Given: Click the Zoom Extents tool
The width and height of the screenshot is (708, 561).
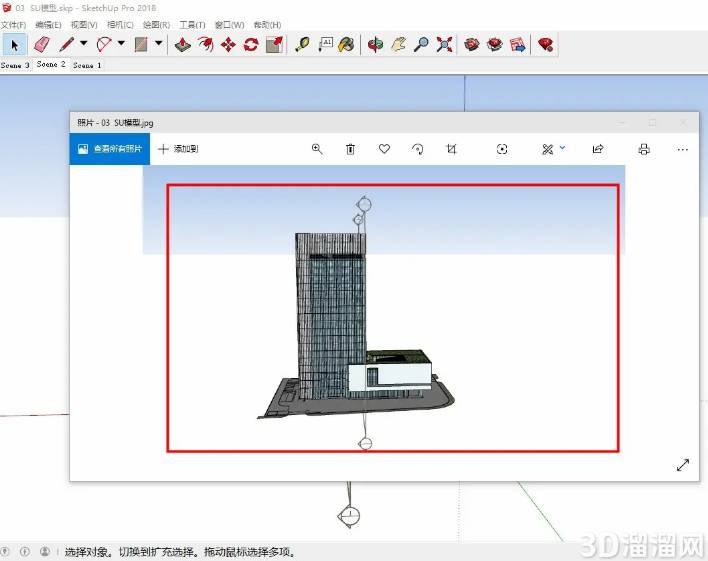Looking at the screenshot, I should [x=444, y=45].
